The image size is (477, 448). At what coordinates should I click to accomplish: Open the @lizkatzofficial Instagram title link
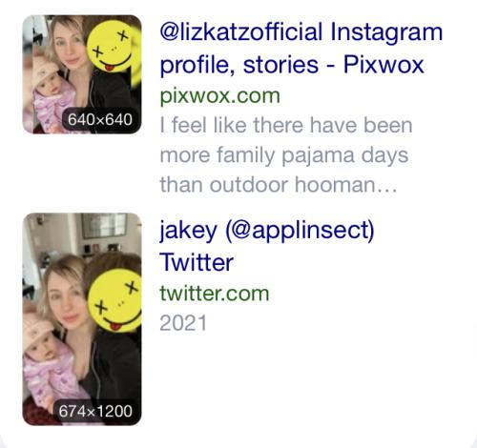coord(301,32)
